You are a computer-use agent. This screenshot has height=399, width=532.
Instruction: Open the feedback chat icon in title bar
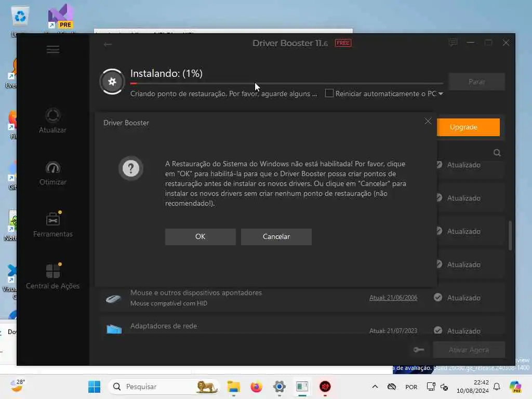click(x=453, y=43)
